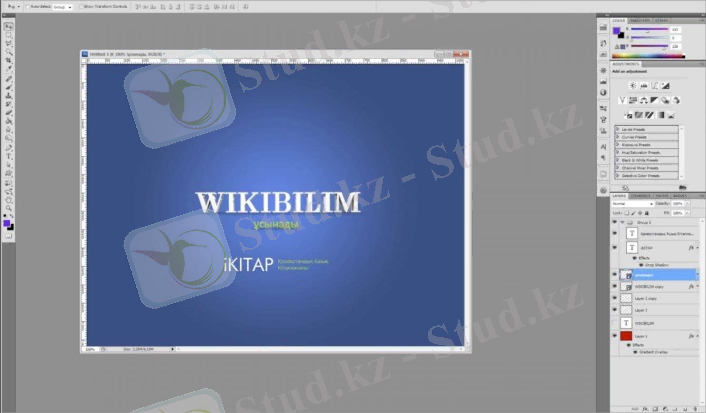
Task: Add a layer style via fx button
Action: [x=644, y=409]
